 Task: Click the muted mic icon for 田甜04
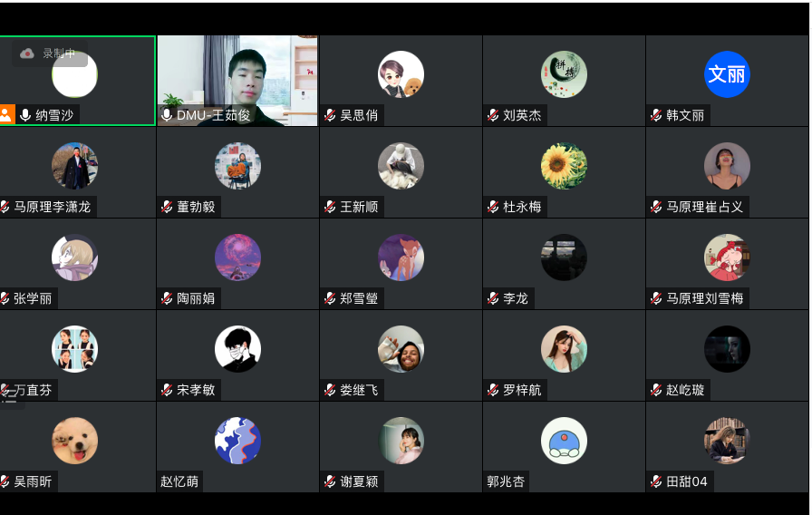tap(656, 481)
